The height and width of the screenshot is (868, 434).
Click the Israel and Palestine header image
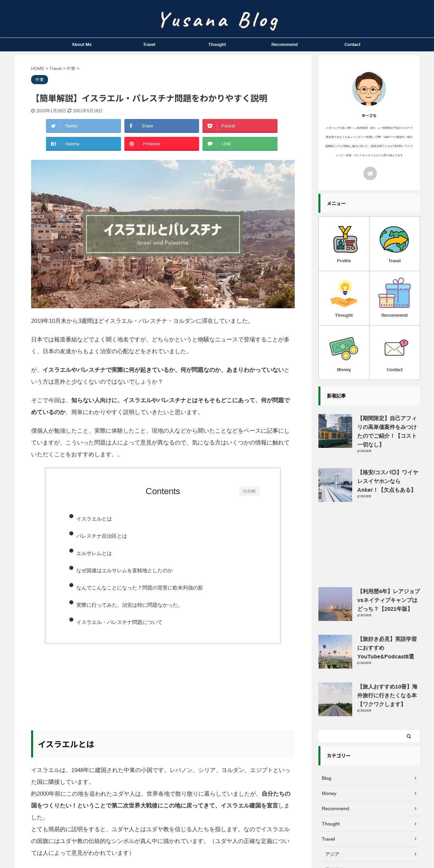pyautogui.click(x=163, y=234)
